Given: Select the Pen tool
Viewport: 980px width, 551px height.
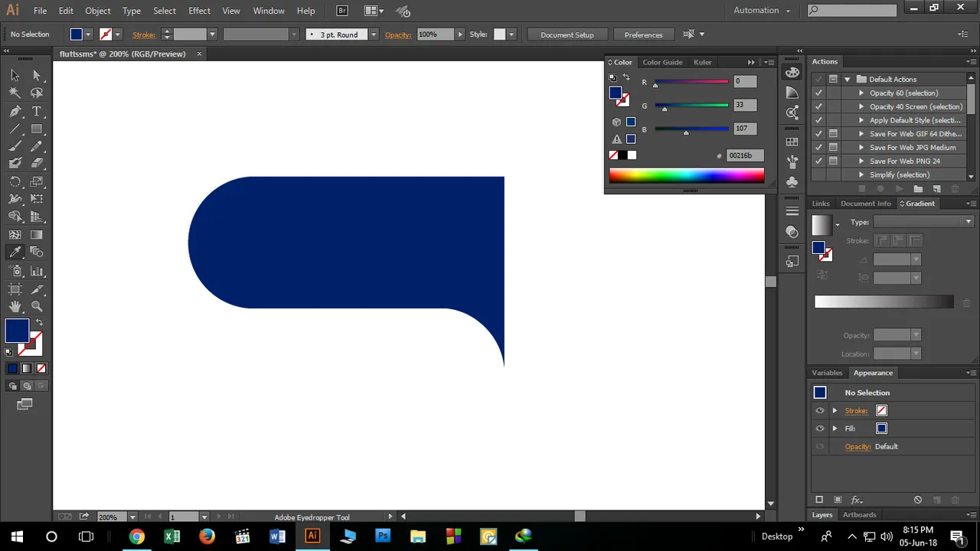Looking at the screenshot, I should [x=15, y=112].
